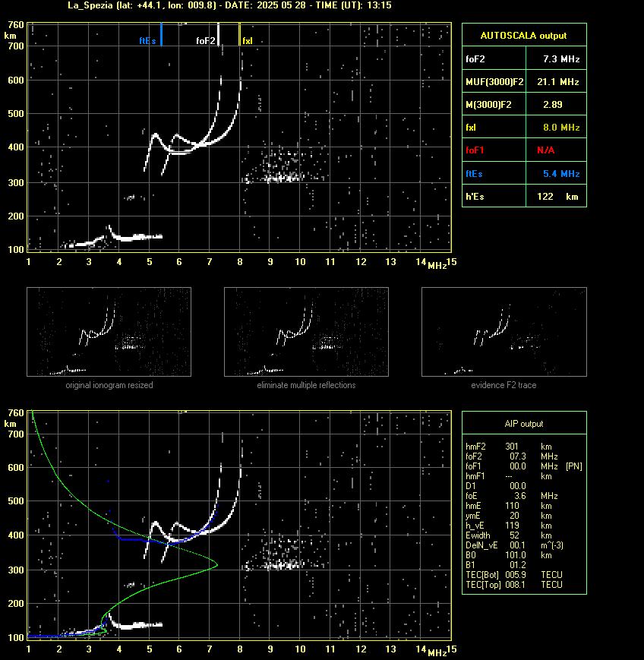Select the AUTOSCALA output header
Image resolution: width=644 pixels, height=660 pixels.
[524, 36]
